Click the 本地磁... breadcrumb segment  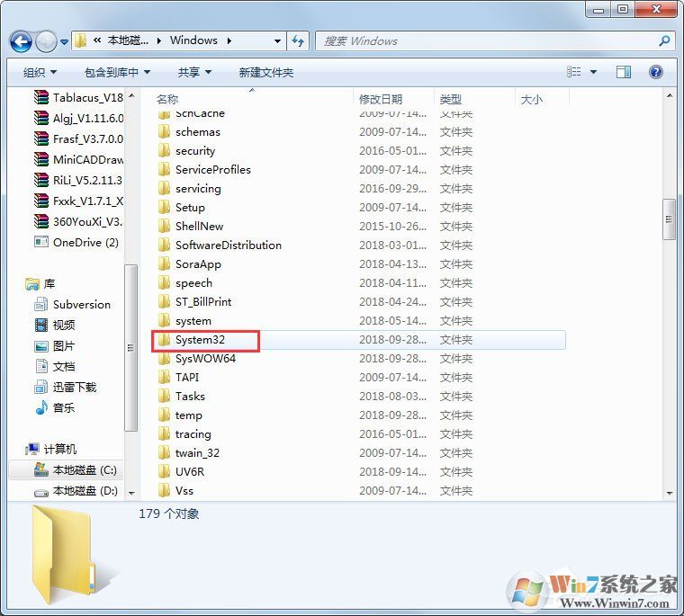[128, 40]
